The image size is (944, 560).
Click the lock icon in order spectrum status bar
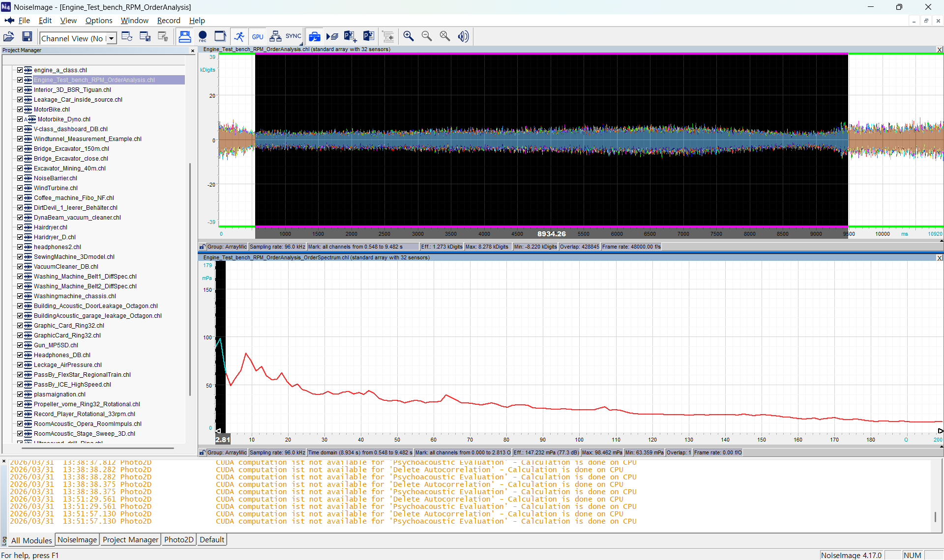pyautogui.click(x=202, y=452)
